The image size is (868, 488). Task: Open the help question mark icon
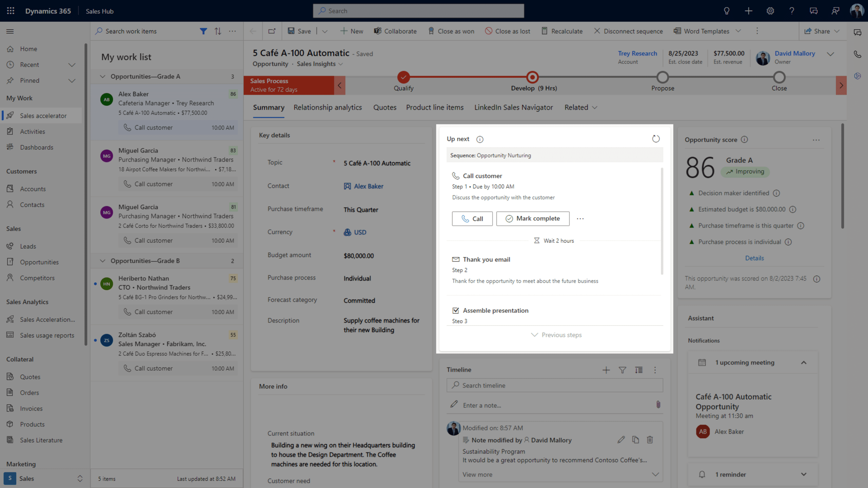pyautogui.click(x=792, y=11)
